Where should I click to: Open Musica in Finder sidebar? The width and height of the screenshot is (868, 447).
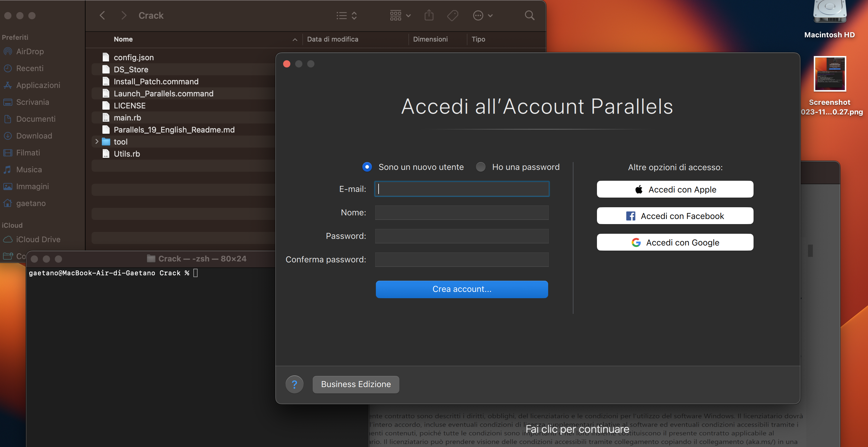click(x=29, y=170)
